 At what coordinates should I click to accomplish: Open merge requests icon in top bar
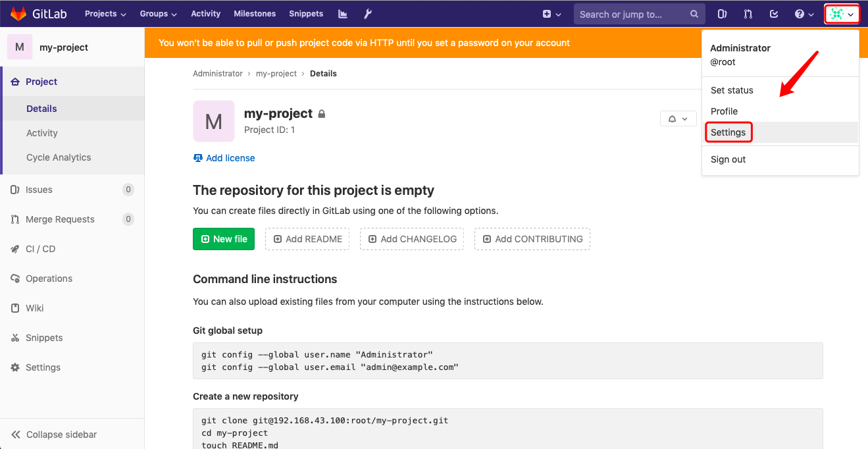tap(748, 14)
